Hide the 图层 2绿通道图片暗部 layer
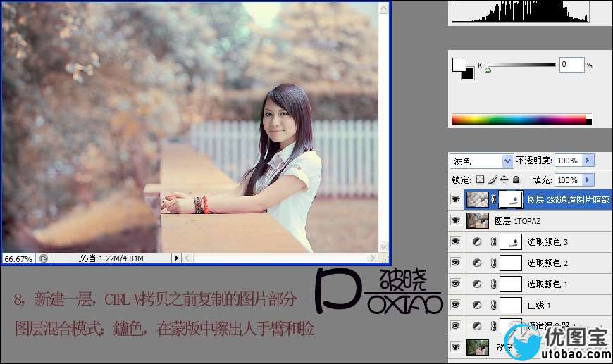The width and height of the screenshot is (613, 364). tap(455, 199)
